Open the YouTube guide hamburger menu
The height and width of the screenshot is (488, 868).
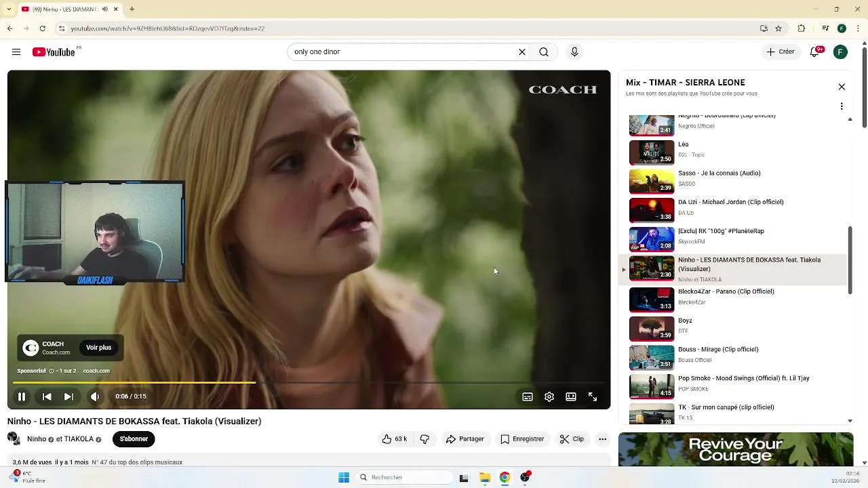click(x=16, y=52)
